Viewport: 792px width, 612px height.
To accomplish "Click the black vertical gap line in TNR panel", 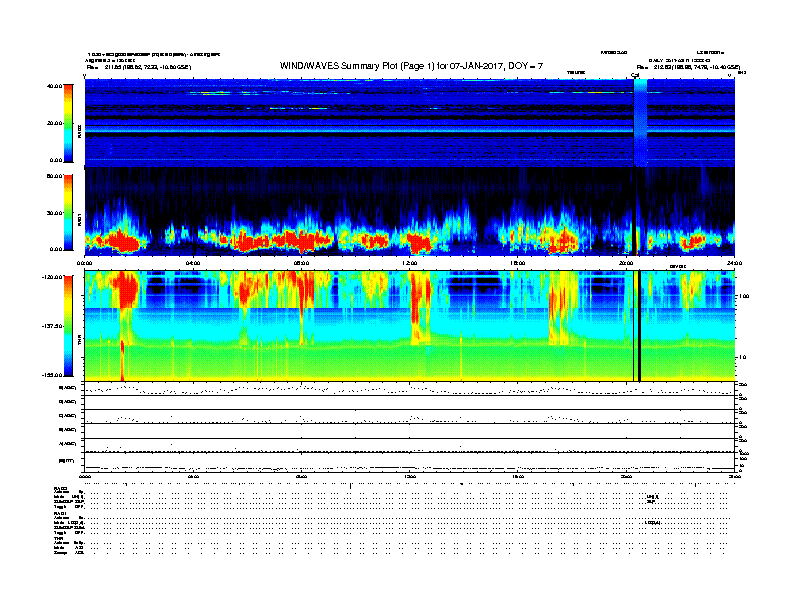I will [x=637, y=326].
